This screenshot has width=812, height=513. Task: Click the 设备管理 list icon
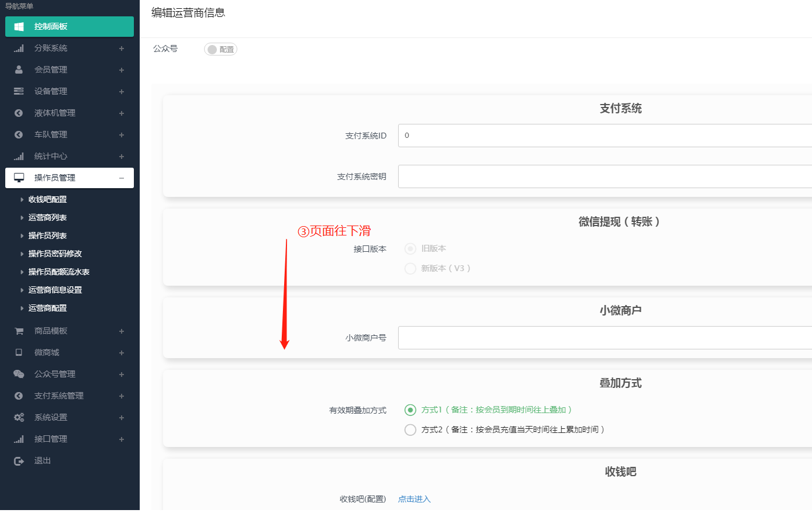(x=18, y=91)
